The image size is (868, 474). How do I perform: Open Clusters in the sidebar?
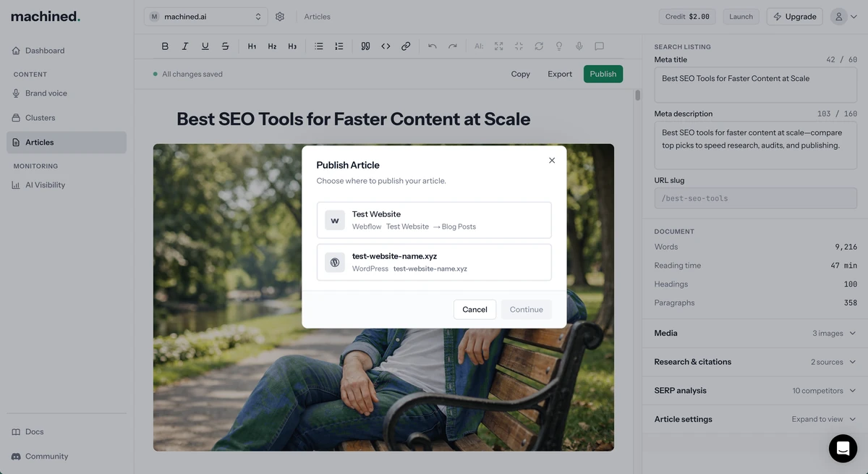(x=67, y=118)
